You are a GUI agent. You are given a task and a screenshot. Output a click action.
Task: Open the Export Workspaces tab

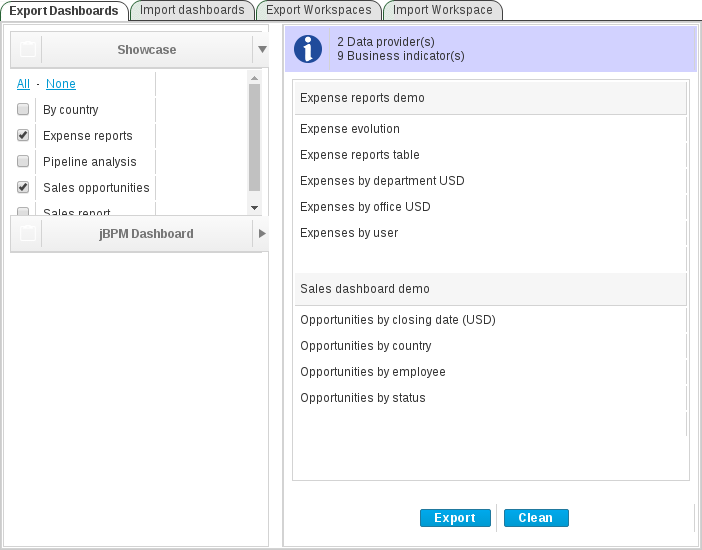(319, 10)
